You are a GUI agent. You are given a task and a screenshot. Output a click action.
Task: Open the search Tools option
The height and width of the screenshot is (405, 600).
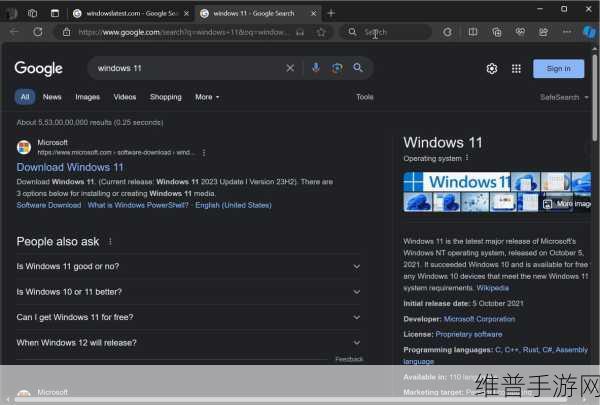(x=365, y=97)
